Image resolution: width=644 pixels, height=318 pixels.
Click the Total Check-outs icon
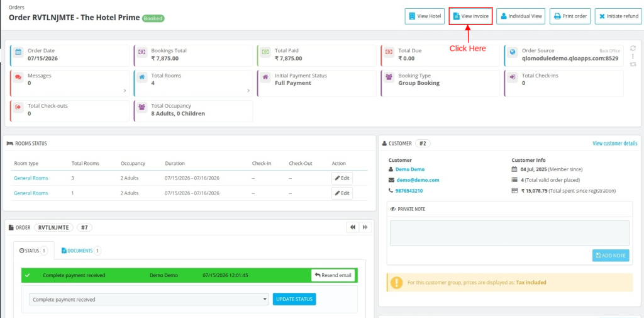[18, 107]
